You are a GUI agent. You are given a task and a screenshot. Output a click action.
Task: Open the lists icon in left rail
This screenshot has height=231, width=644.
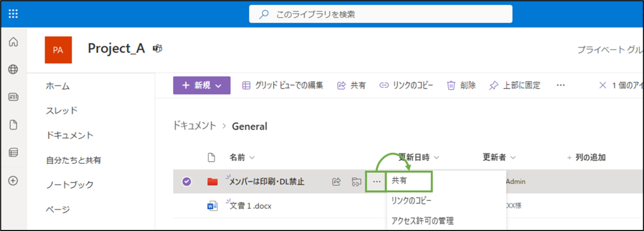coord(14,153)
